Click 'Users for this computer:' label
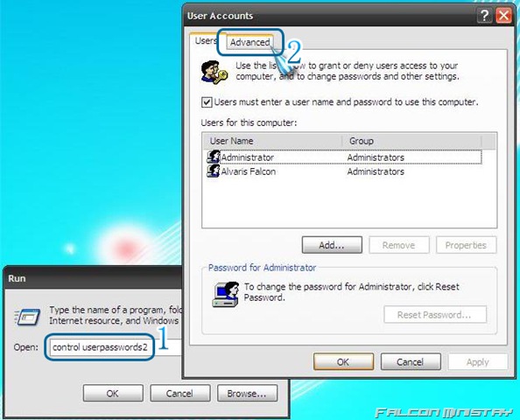The height and width of the screenshot is (420, 520). (249, 122)
